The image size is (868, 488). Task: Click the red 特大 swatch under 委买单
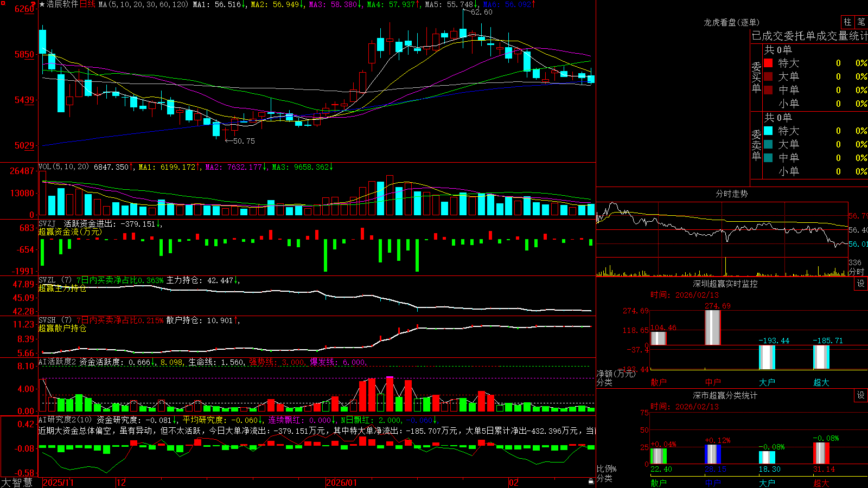[768, 63]
